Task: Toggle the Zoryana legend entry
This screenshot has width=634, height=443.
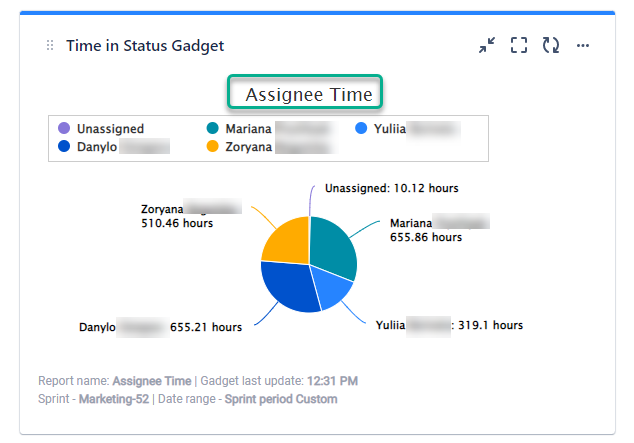Action: pyautogui.click(x=271, y=146)
